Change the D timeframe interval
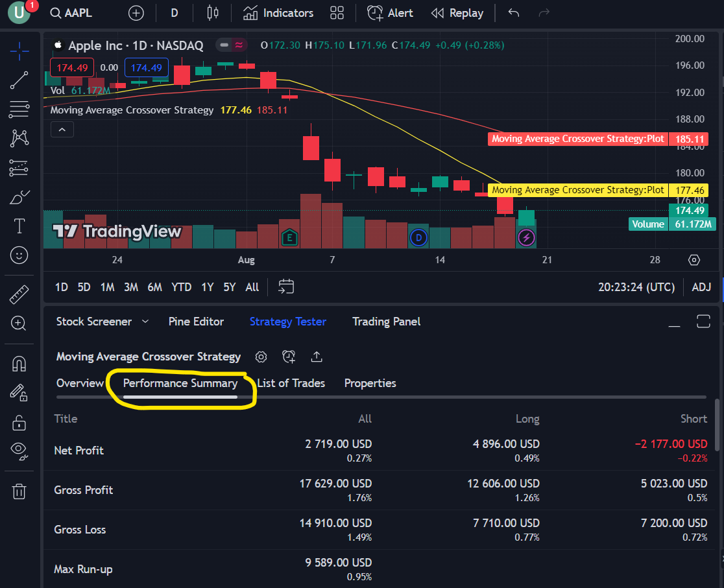The height and width of the screenshot is (588, 724). click(x=174, y=13)
